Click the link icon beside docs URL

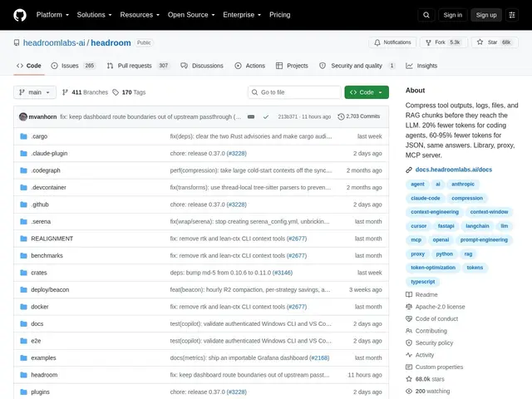pos(409,170)
